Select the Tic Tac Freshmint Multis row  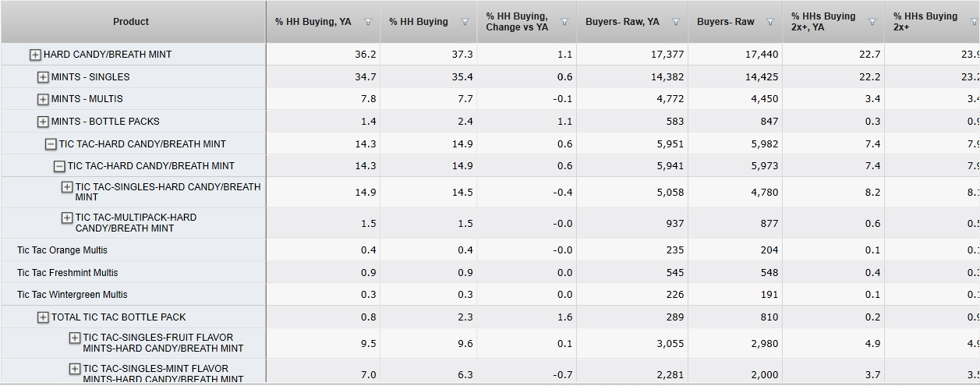click(68, 273)
